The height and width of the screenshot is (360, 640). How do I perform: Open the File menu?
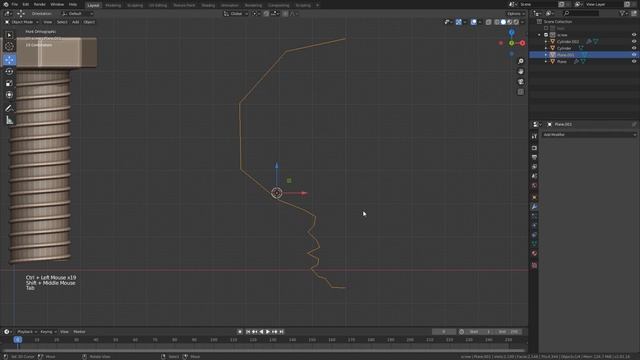(x=15, y=4)
